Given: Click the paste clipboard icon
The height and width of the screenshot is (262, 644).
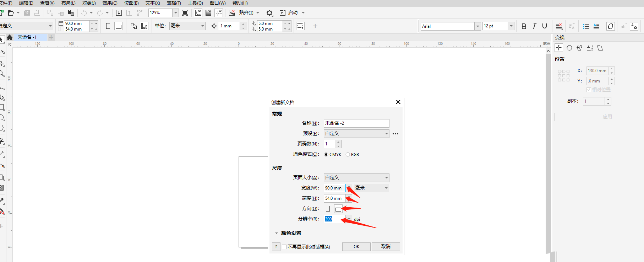Looking at the screenshot, I should (x=71, y=13).
